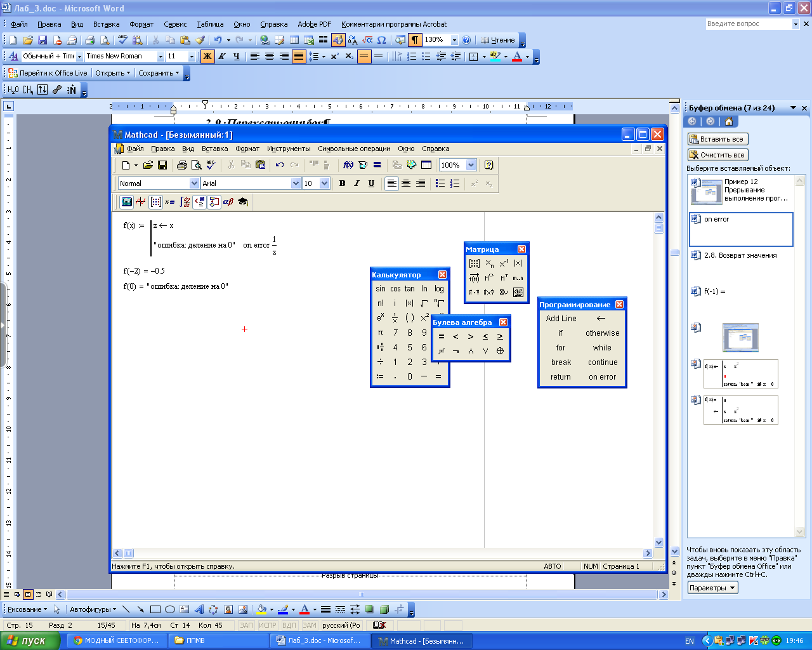
Task: Insert square root from Calculator palette
Action: coord(424,303)
